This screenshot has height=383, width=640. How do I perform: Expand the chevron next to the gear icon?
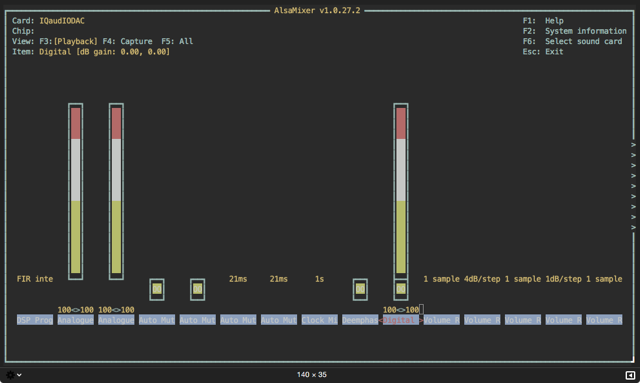pyautogui.click(x=19, y=375)
